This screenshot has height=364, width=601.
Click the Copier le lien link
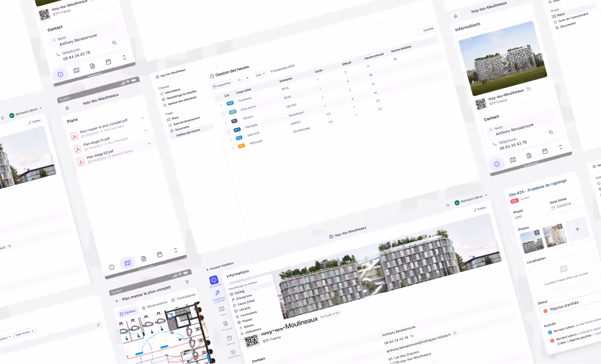[x=330, y=314]
